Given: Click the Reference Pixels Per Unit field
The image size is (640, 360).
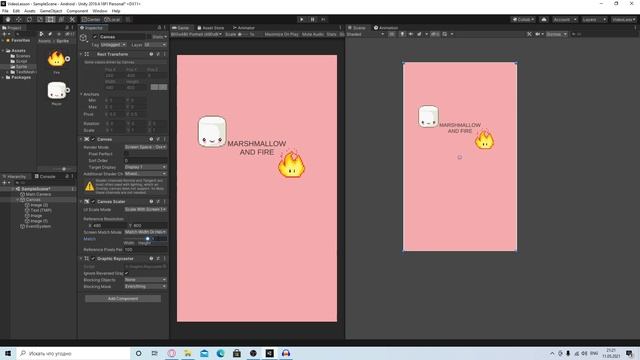Looking at the screenshot, I should coord(145,249).
